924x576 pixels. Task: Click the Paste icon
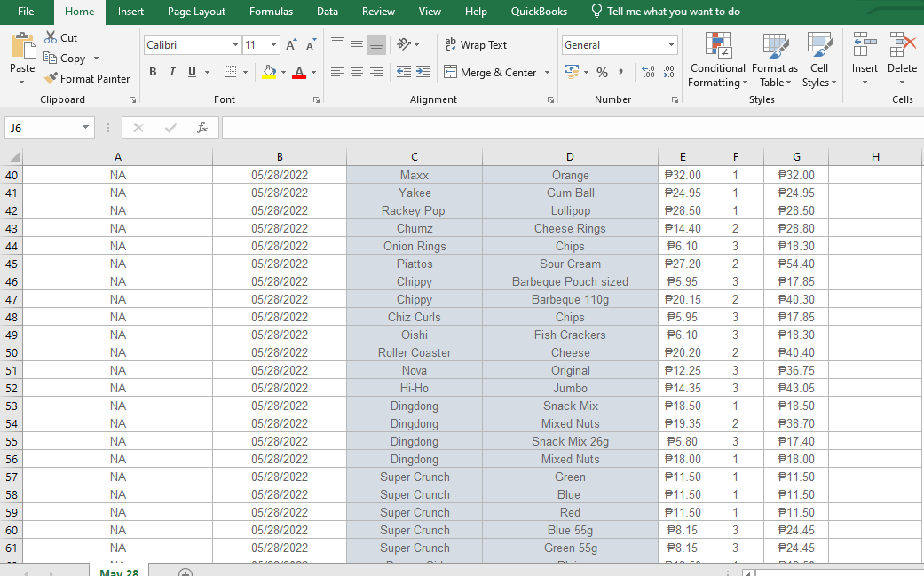click(x=22, y=46)
